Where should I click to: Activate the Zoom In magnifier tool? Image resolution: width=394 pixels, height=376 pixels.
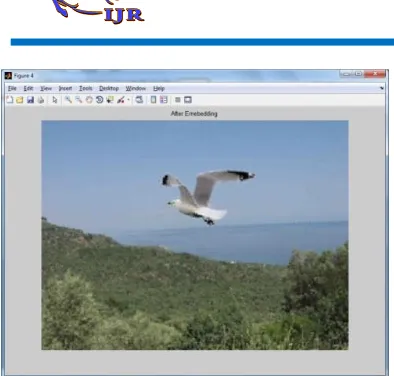click(68, 100)
